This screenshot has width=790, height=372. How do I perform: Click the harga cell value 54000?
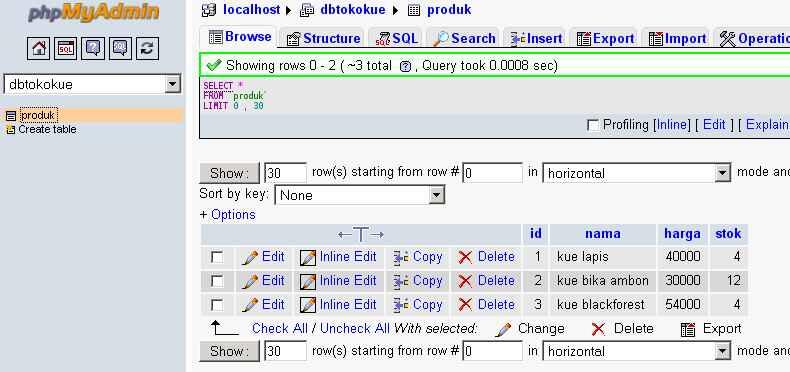pyautogui.click(x=683, y=305)
